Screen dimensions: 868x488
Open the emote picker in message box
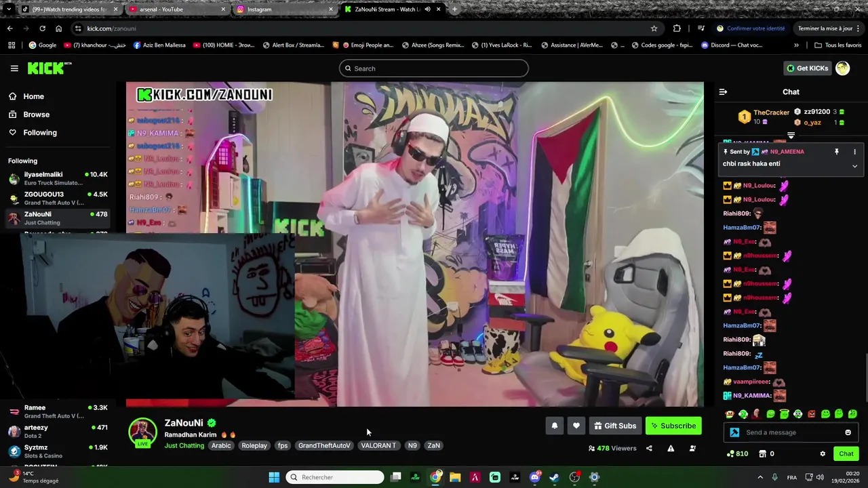tap(848, 432)
